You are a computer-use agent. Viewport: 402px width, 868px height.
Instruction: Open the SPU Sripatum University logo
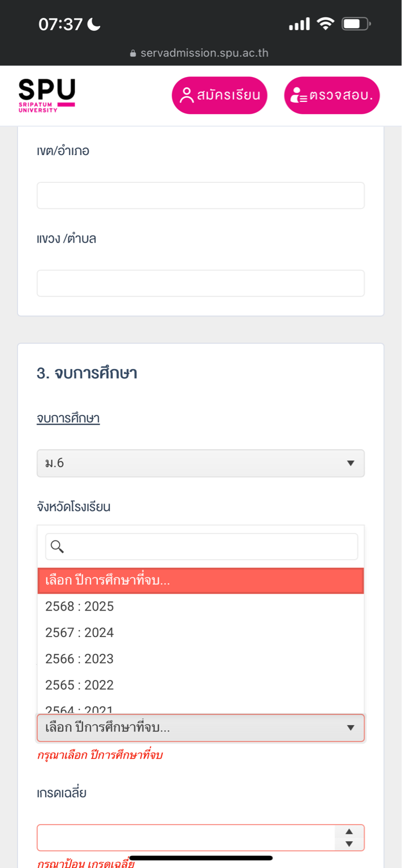pyautogui.click(x=46, y=95)
